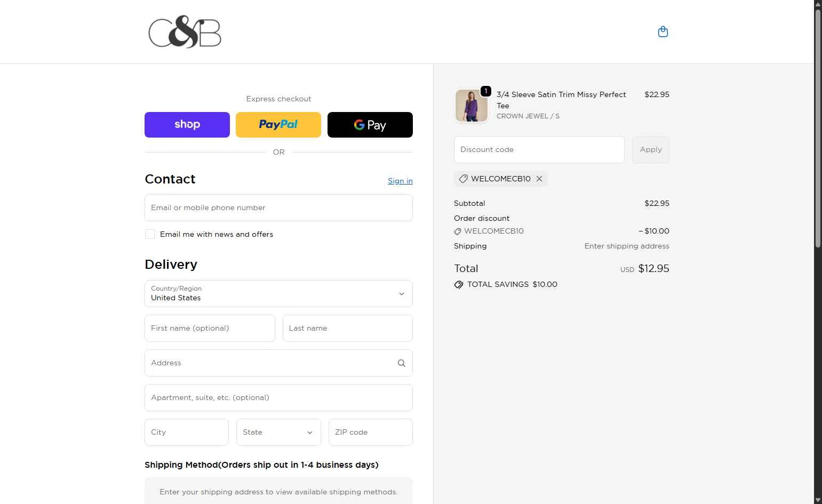Screen dimensions: 822x504
Task: Click the item quantity badge on product thumbnail
Action: pos(486,91)
